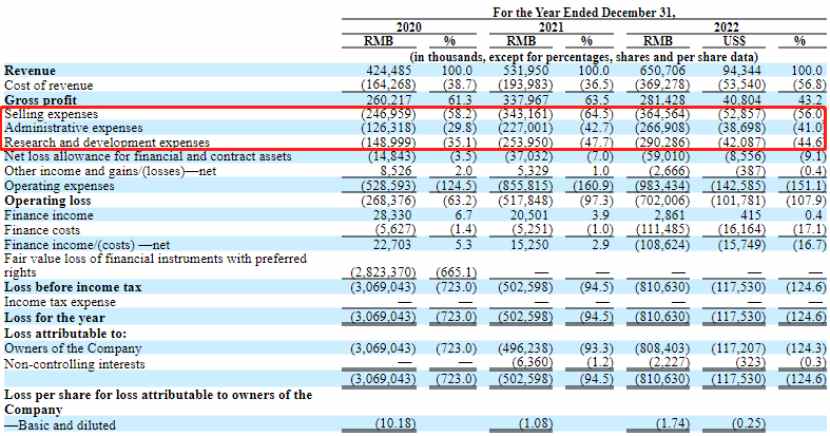The height and width of the screenshot is (436, 830).
Task: Click Loss for the year label
Action: pyautogui.click(x=55, y=318)
